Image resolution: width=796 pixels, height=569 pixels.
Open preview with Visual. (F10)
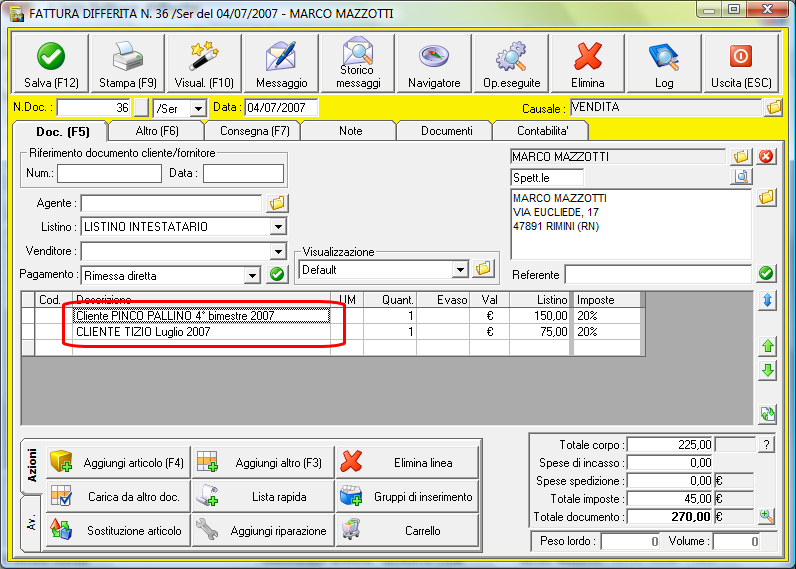204,63
